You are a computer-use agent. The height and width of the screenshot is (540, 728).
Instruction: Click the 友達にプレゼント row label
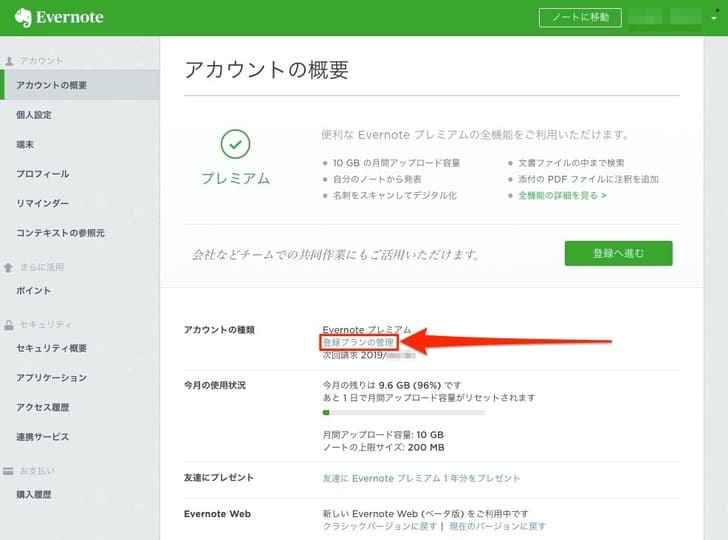[x=219, y=478]
